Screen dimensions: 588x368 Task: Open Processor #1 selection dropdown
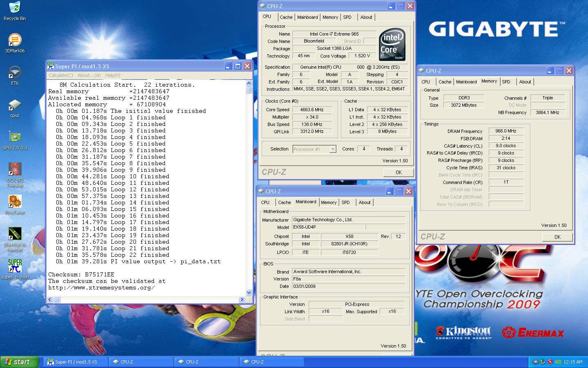click(x=314, y=149)
